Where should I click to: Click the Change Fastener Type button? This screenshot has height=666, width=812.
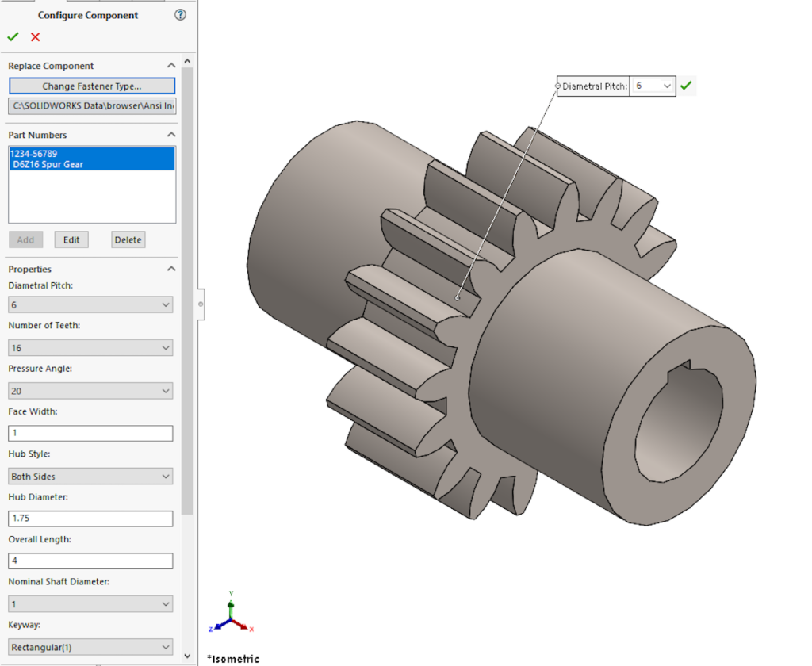point(91,86)
